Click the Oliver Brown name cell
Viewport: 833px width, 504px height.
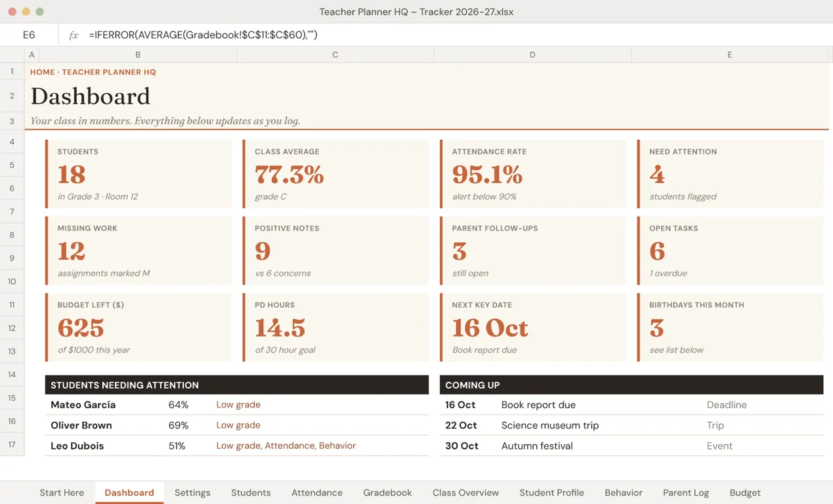(x=81, y=425)
